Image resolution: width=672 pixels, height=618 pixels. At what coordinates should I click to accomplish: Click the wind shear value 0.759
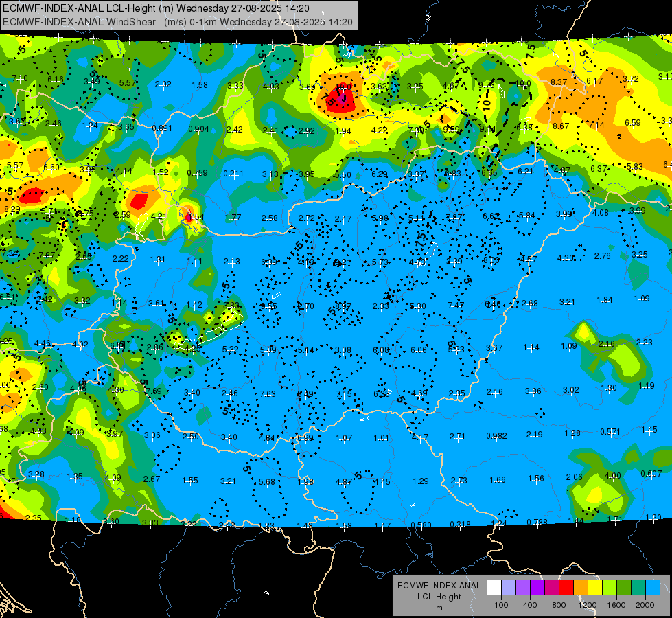click(197, 172)
